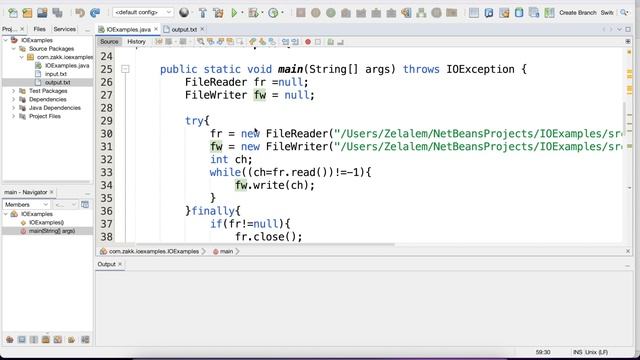
Task: Close the Projects tab
Action: (x=22, y=29)
